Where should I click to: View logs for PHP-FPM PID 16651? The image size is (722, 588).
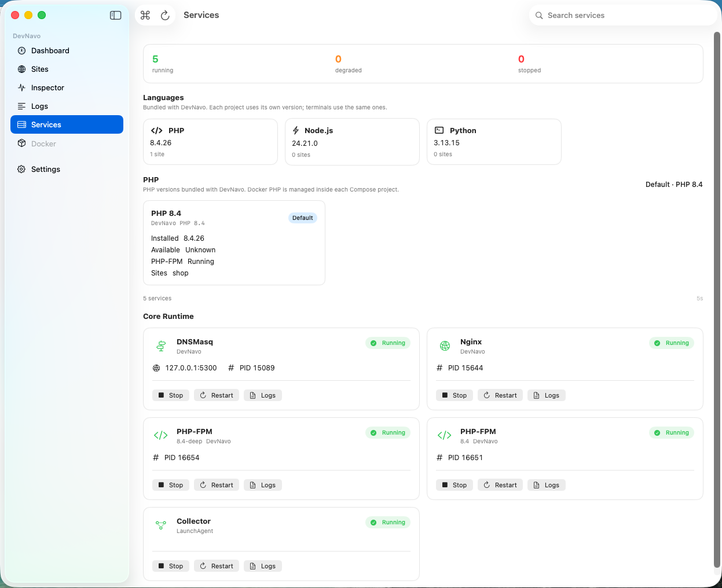tap(547, 485)
